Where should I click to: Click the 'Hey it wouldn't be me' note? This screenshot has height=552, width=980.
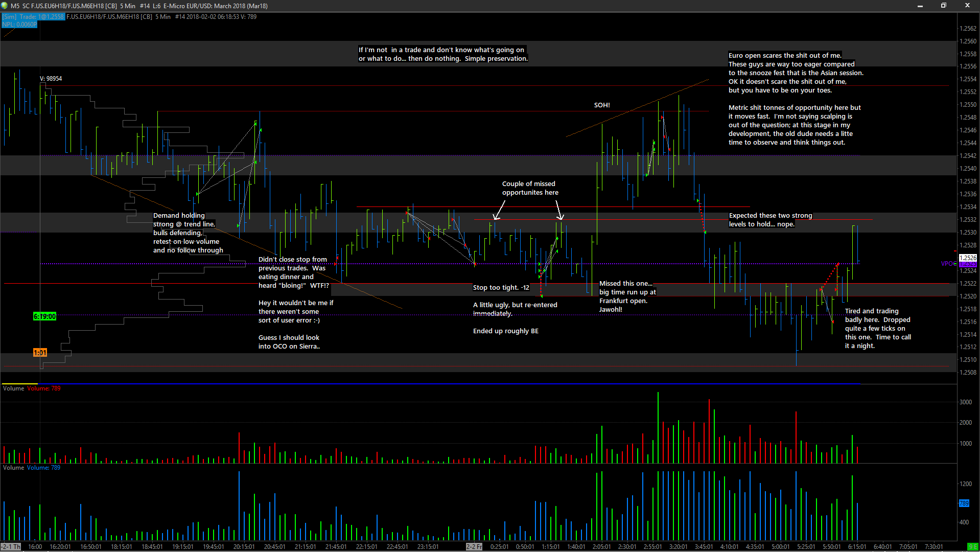296,312
